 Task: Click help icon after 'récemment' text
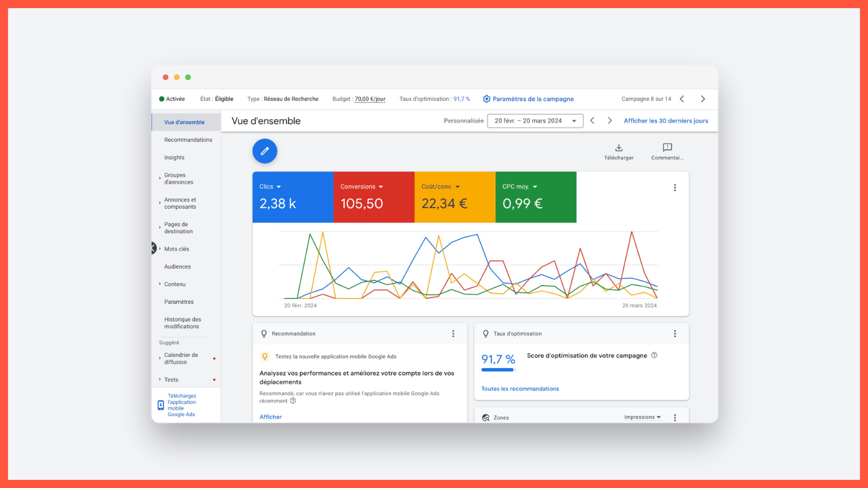pos(293,401)
